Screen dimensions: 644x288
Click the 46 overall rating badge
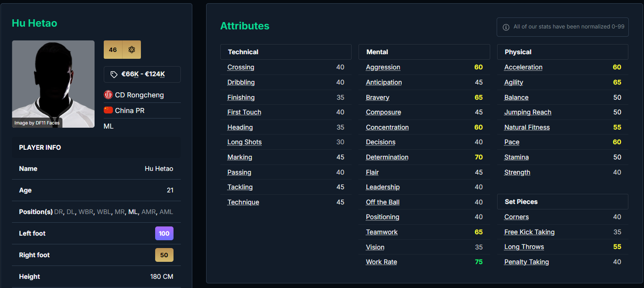pyautogui.click(x=113, y=50)
